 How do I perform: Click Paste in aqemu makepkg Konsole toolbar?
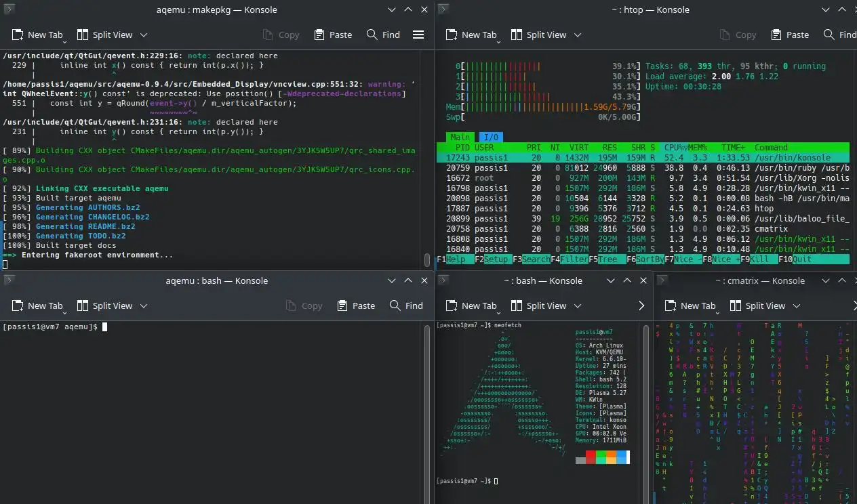(333, 35)
